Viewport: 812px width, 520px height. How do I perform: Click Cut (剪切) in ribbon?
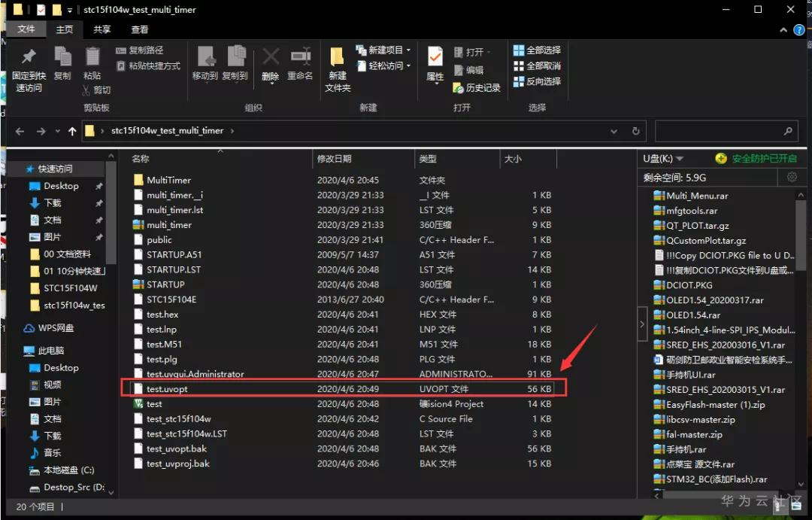click(96, 90)
